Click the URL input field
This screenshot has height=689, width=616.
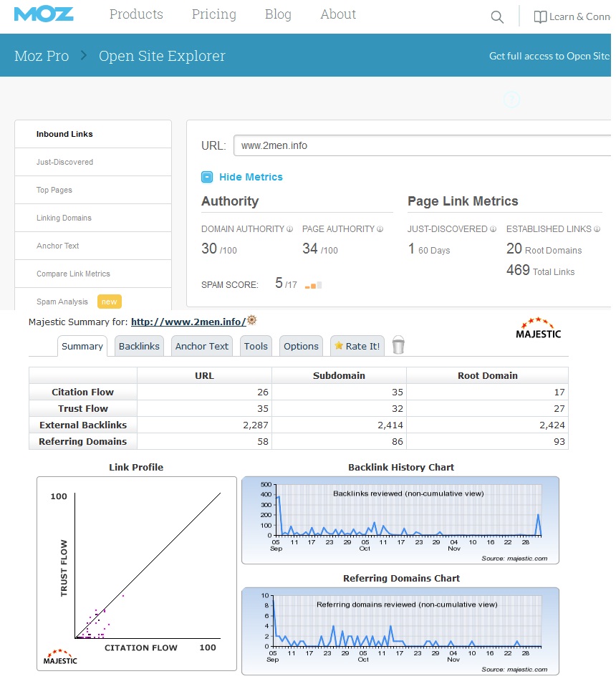[x=423, y=145]
